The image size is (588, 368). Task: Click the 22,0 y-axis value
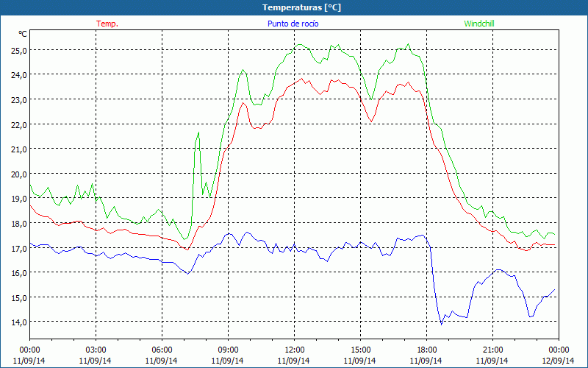pyautogui.click(x=19, y=124)
